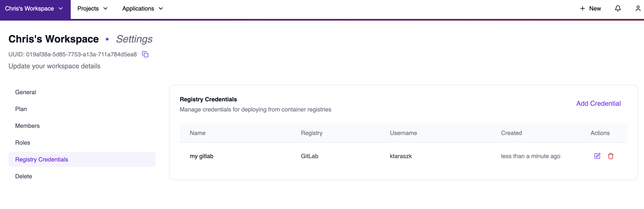Image resolution: width=644 pixels, height=209 pixels.
Task: Open the notifications bell
Action: click(x=617, y=8)
